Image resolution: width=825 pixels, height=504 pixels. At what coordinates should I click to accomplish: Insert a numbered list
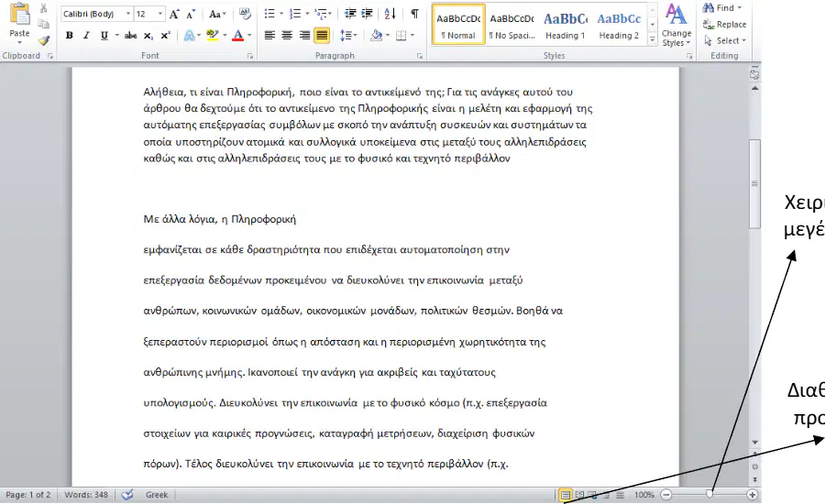[295, 14]
